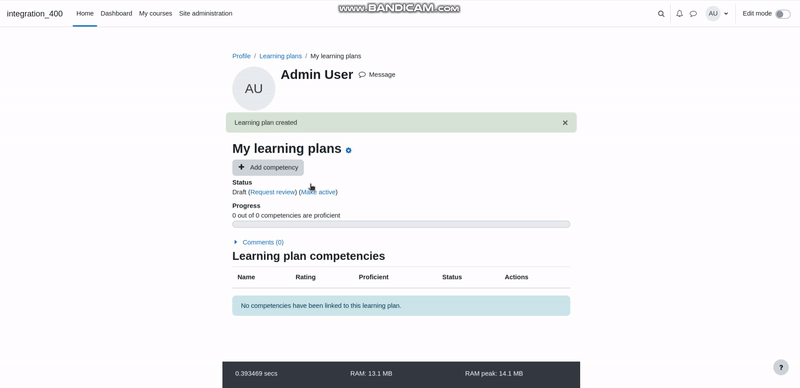This screenshot has height=388, width=800.
Task: Open the Dashboard menu item
Action: 116,14
